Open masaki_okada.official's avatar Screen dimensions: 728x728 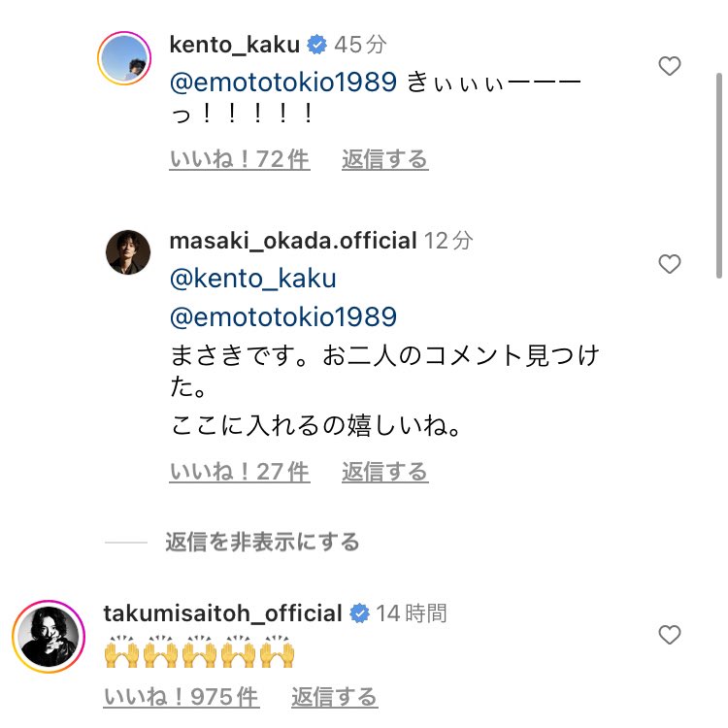127,252
